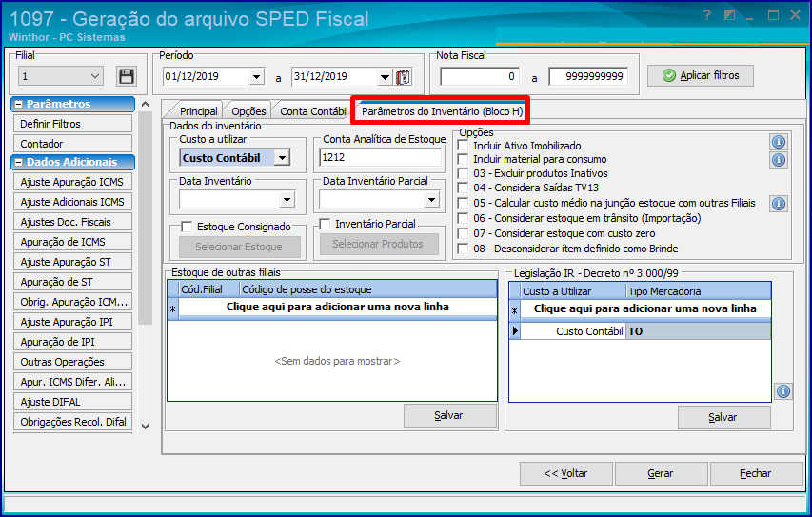The width and height of the screenshot is (812, 517).
Task: Add new line in Legislação IR grid
Action: tap(644, 309)
